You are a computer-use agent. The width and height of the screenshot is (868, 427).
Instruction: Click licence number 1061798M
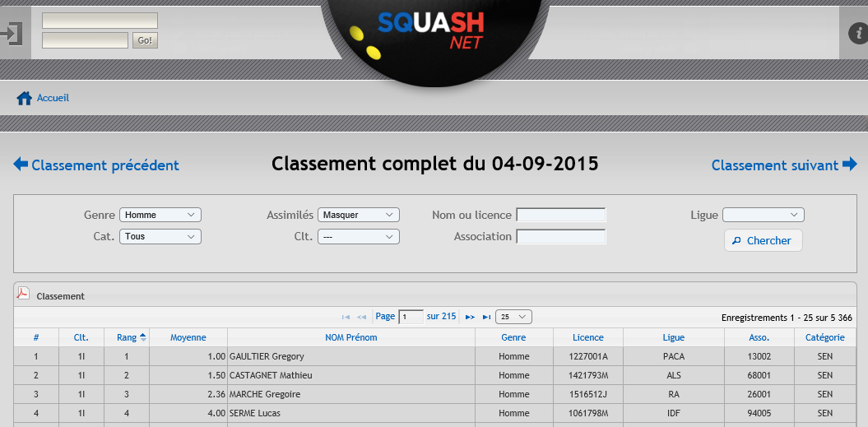pyautogui.click(x=588, y=412)
